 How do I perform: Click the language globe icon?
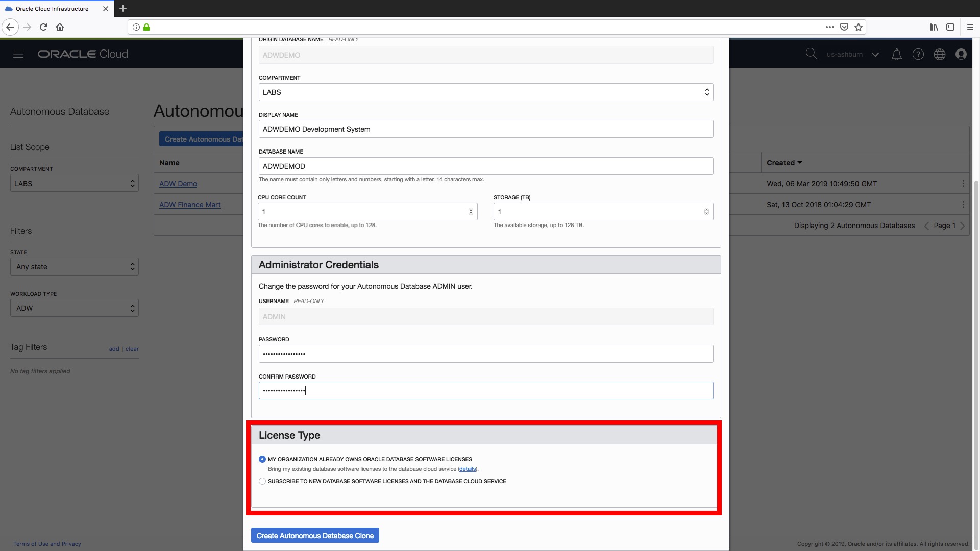[x=940, y=54]
